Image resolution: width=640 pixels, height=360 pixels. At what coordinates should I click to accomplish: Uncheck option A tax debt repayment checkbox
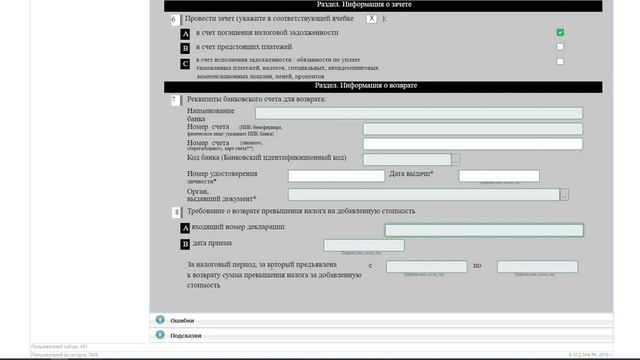[x=560, y=32]
